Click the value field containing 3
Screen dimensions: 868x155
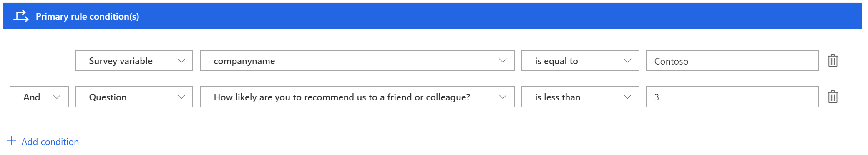click(x=732, y=97)
